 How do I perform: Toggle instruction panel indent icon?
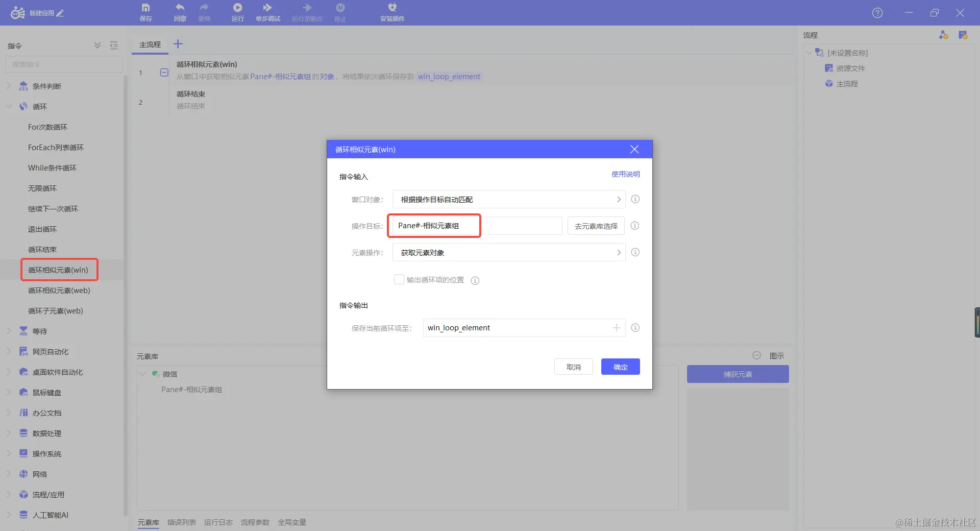click(114, 45)
